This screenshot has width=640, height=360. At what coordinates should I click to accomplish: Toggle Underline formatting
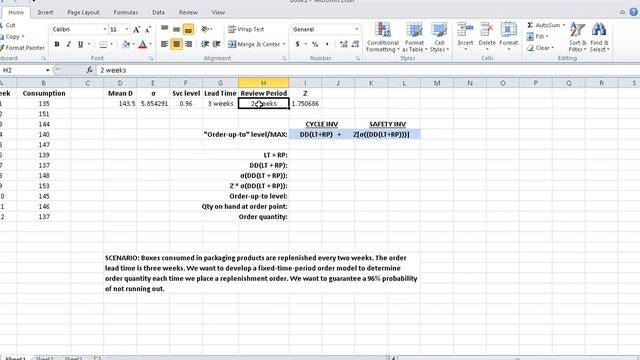click(80, 44)
